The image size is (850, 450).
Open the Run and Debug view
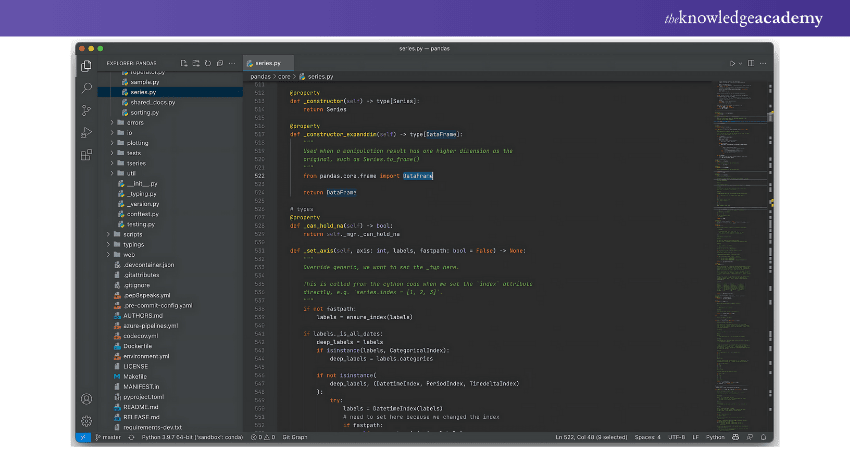click(87, 132)
